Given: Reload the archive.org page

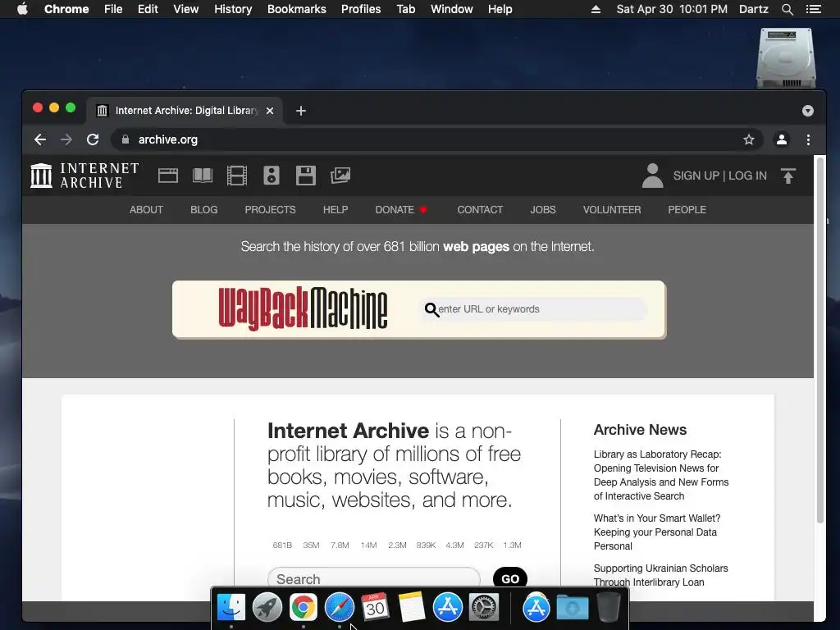Looking at the screenshot, I should [93, 139].
